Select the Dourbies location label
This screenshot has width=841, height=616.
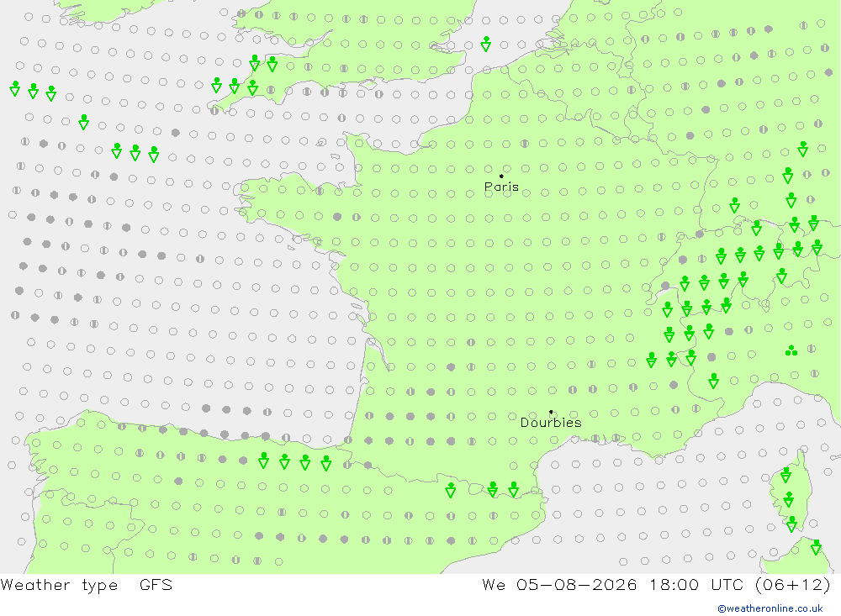coord(551,423)
